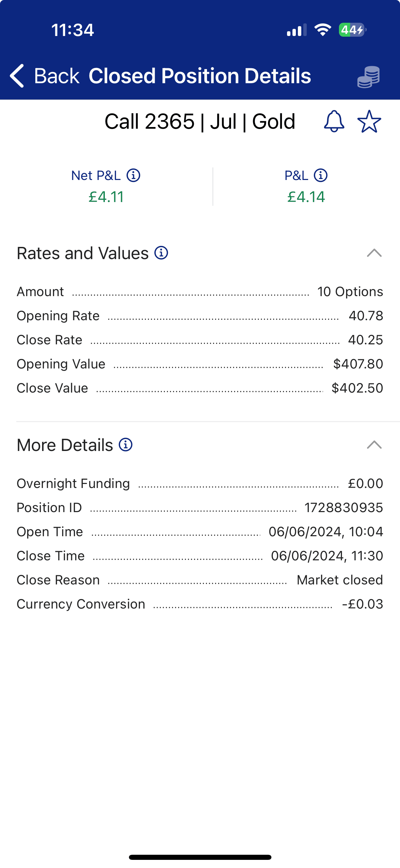The width and height of the screenshot is (400, 868).
Task: Open Rates and Values info icon
Action: click(x=161, y=253)
